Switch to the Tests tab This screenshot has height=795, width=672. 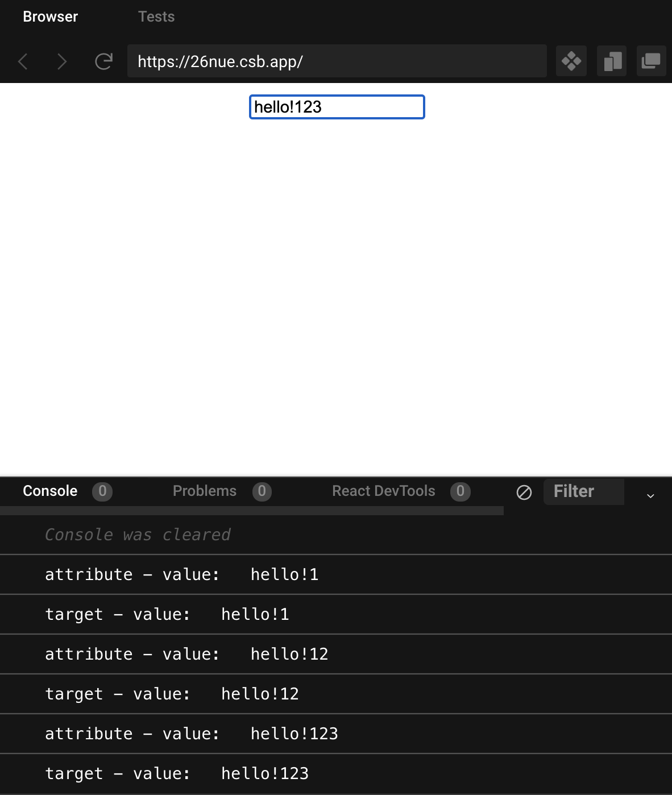tap(156, 16)
